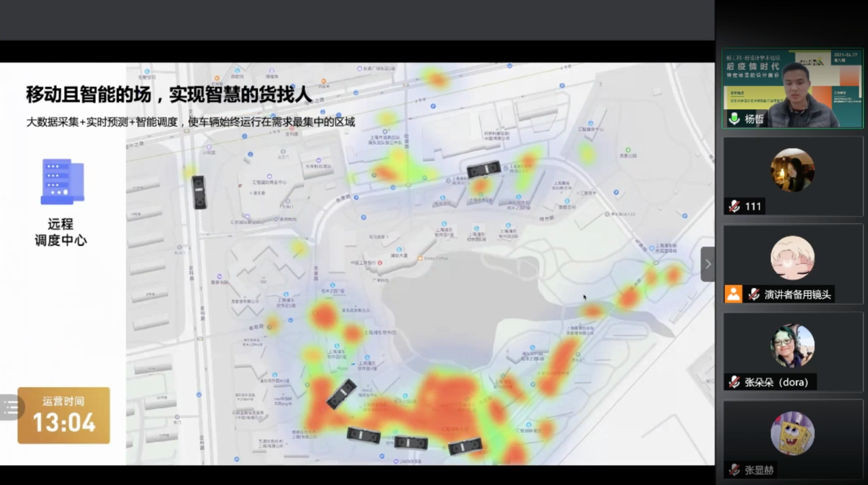Click the 演讲者备用镜头 name label

(797, 295)
